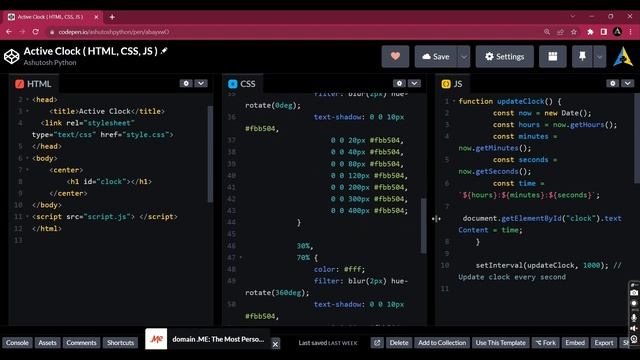Open the Comments panel

[x=81, y=342]
